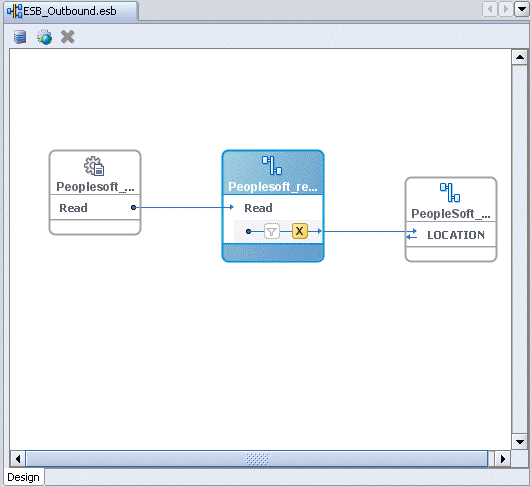Open the tab list dropdown arrow

[x=522, y=9]
